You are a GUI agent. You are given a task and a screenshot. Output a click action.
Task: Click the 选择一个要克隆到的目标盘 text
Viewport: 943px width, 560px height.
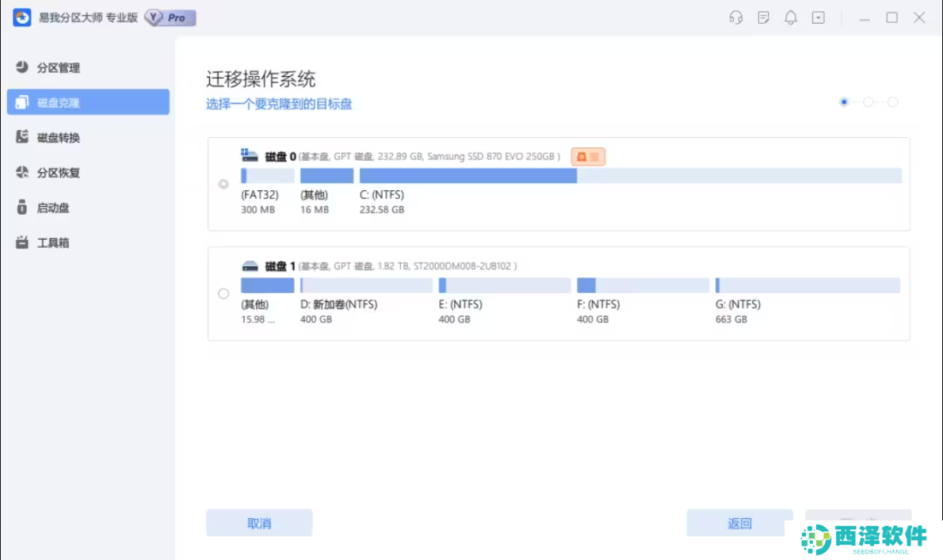(279, 104)
